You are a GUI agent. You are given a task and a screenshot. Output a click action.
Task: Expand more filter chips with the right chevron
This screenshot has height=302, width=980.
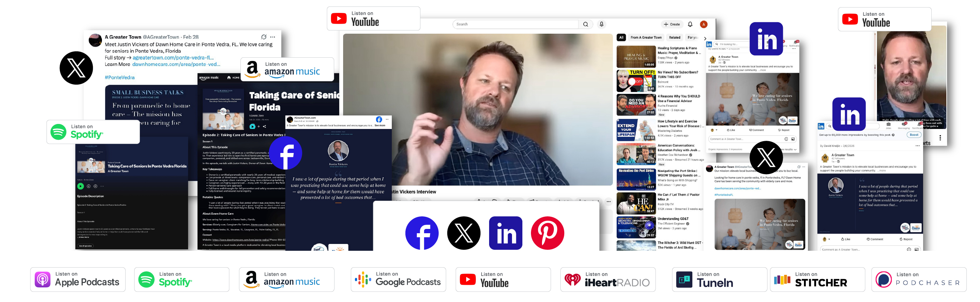[x=705, y=38]
